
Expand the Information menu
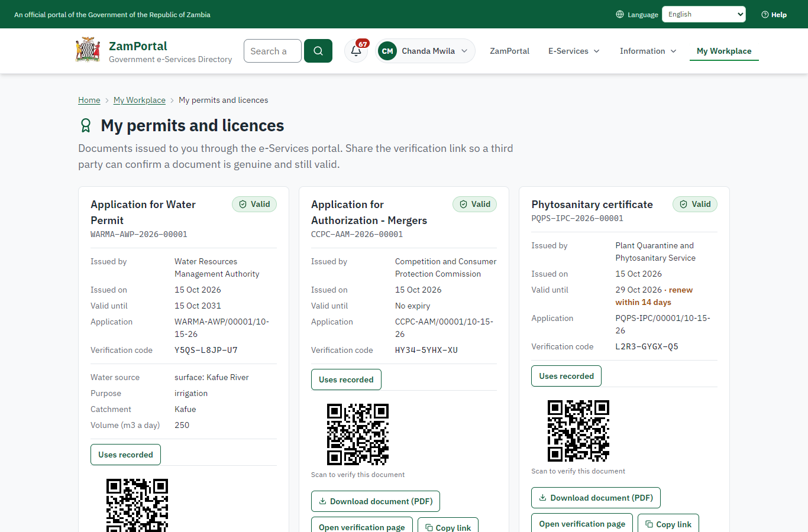point(648,51)
